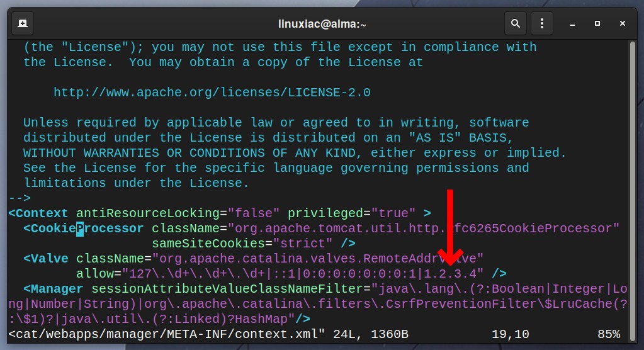Click the Apache license URL text
The width and height of the screenshot is (644, 350).
[212, 92]
